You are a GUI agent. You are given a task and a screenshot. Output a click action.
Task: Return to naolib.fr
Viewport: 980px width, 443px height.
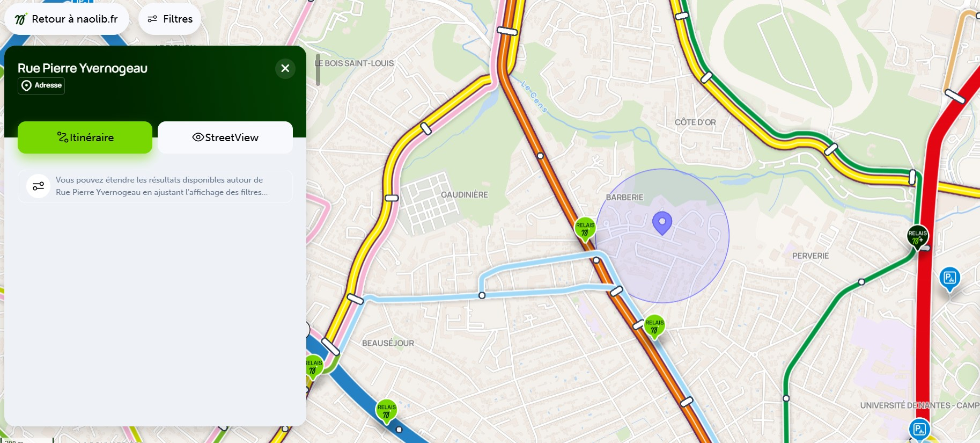pyautogui.click(x=67, y=19)
